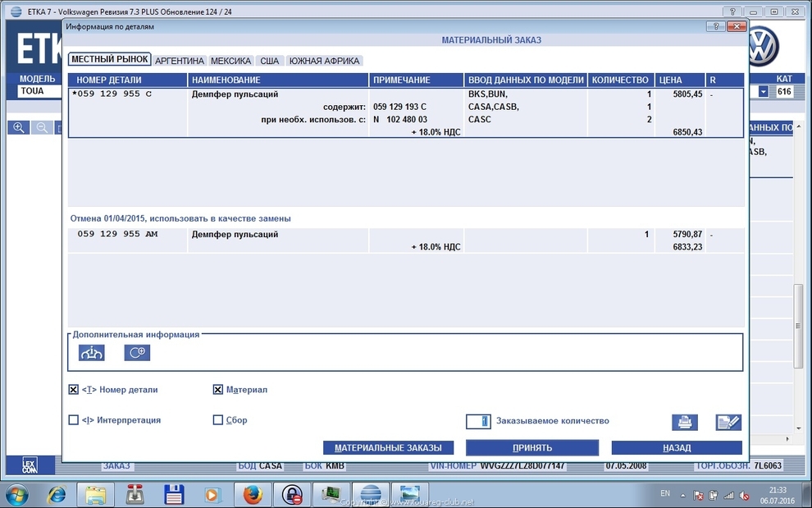The width and height of the screenshot is (812, 508).
Task: Open the dropdown arrow next to КАТ field
Action: (764, 92)
